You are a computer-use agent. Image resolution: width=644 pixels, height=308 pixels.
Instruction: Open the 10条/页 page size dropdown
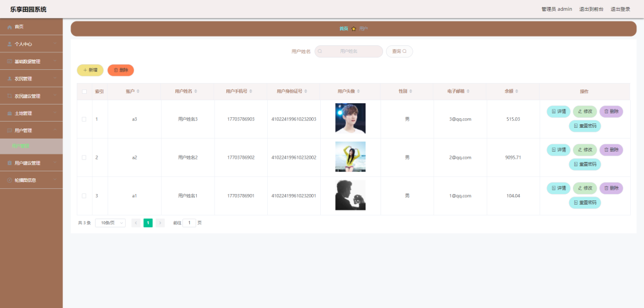(x=110, y=223)
